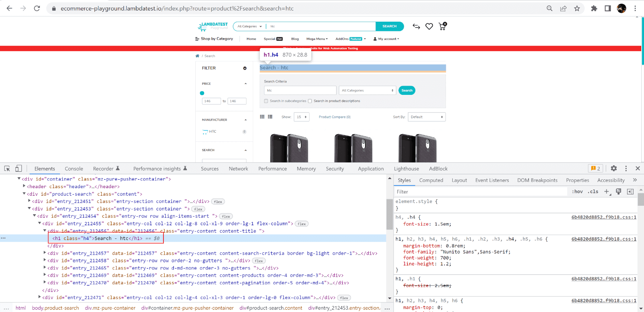Open the Mega Menu dropdown
The width and height of the screenshot is (644, 312).
[317, 39]
